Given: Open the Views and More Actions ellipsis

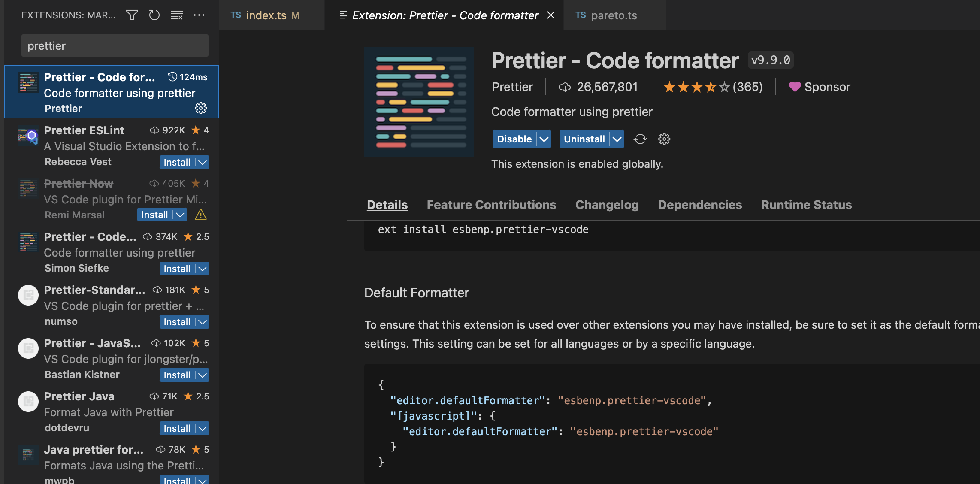Looking at the screenshot, I should pos(199,15).
